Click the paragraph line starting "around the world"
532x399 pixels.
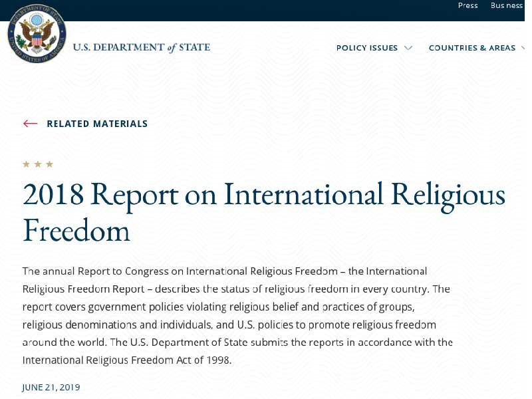(237, 342)
